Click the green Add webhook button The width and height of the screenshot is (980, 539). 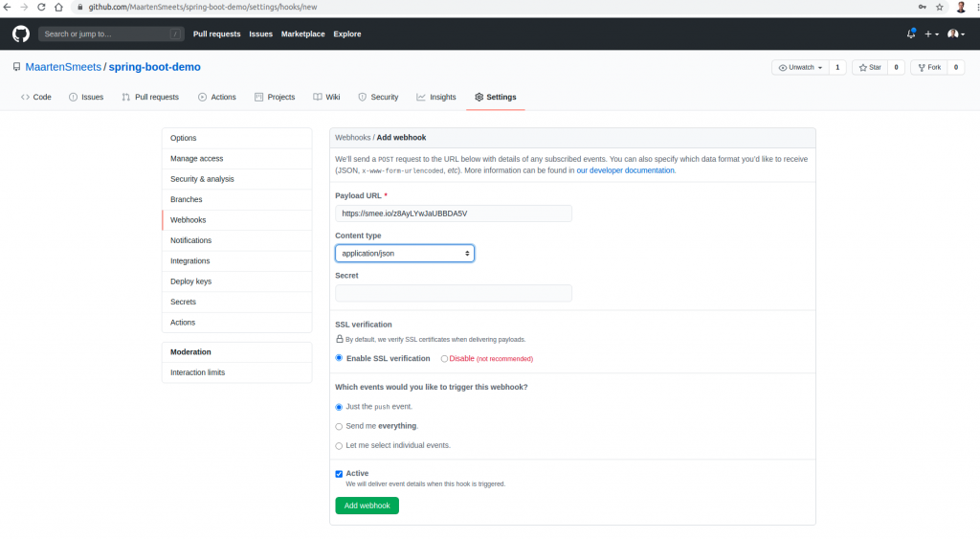[367, 505]
